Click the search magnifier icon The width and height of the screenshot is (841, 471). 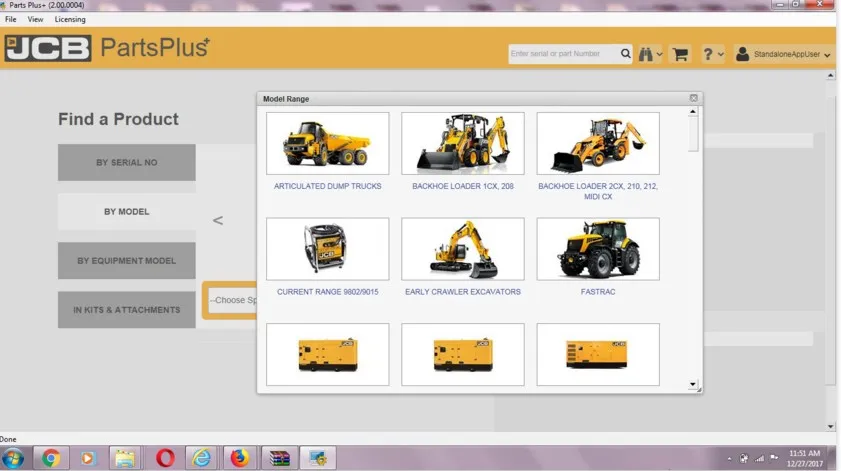pyautogui.click(x=626, y=54)
